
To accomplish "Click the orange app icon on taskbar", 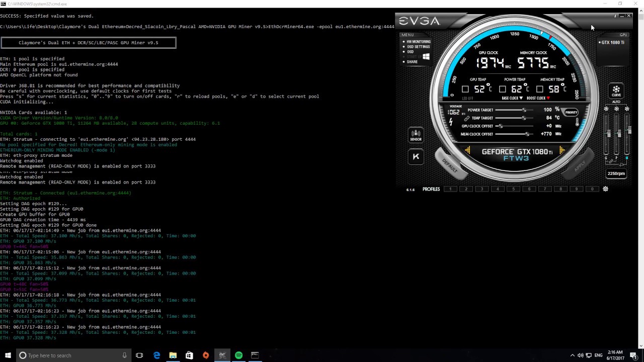I will click(206, 355).
